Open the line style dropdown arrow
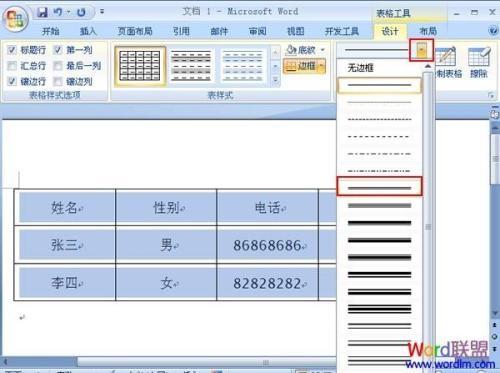 [x=421, y=50]
